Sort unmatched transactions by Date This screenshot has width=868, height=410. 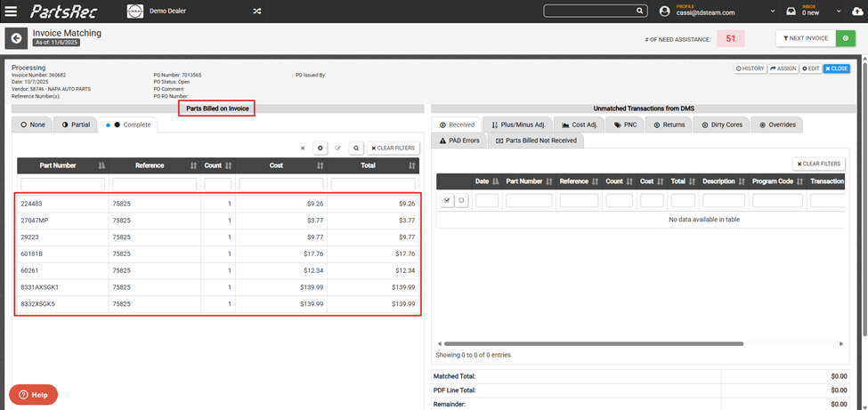pos(496,181)
